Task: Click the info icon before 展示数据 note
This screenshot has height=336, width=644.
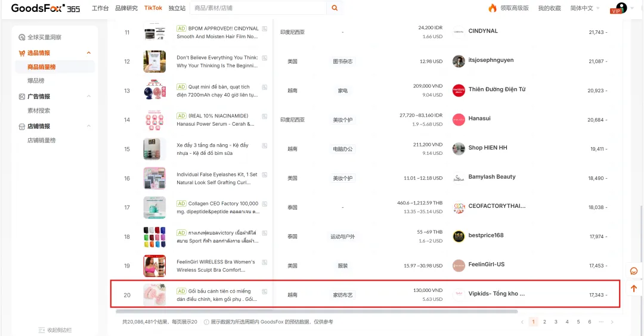Action: point(206,322)
